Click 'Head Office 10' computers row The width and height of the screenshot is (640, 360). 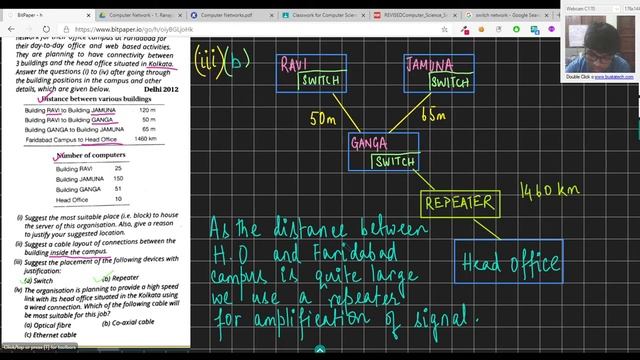(x=90, y=200)
